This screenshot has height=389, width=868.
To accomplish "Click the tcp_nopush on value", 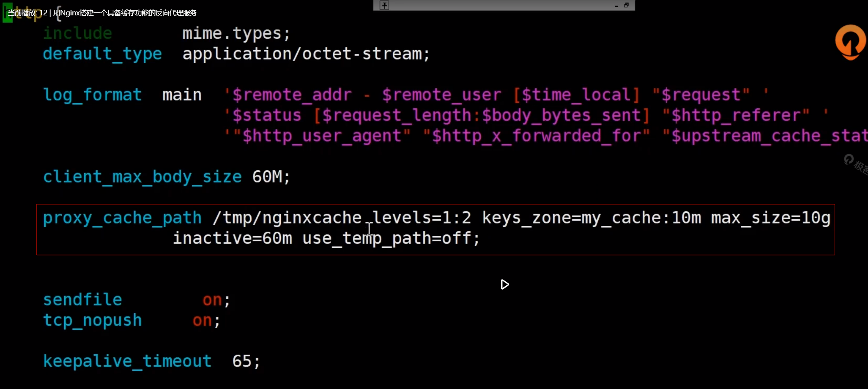I will point(202,320).
